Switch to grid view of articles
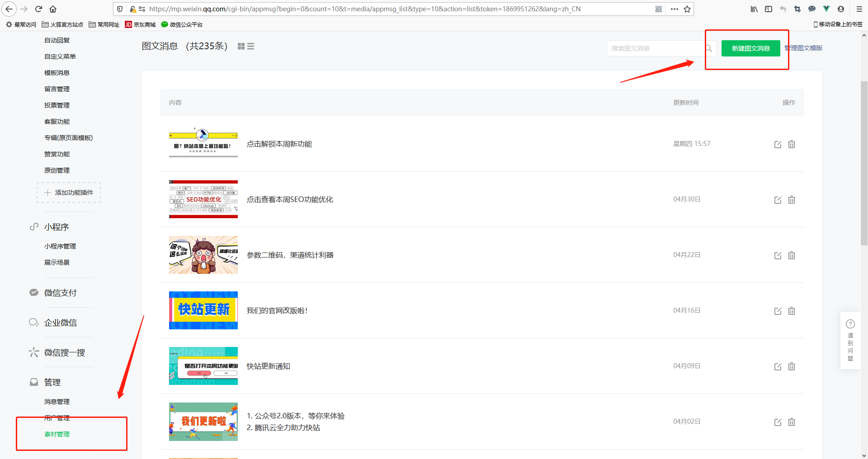Screen dimensions: 868x459 pos(241,47)
